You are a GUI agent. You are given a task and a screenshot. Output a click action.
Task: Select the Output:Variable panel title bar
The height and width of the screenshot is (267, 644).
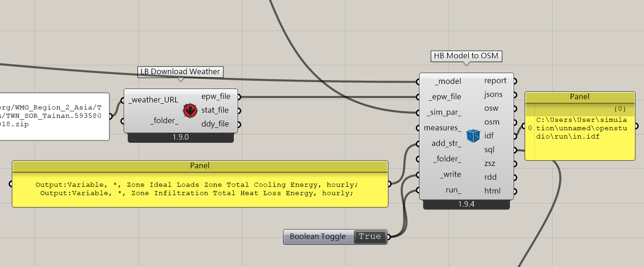point(200,166)
